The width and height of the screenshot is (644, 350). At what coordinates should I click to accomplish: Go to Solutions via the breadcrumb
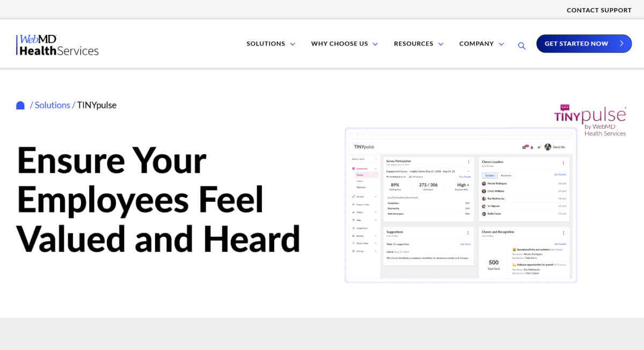[x=52, y=105]
